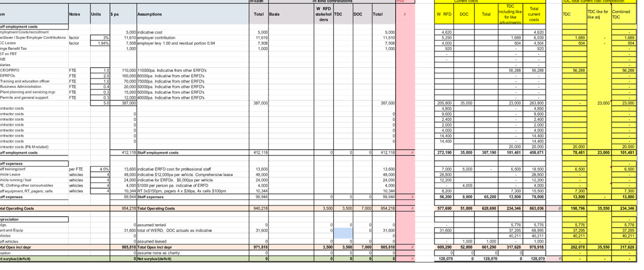
Task: Click the 408,671 total current costs cell
Action: pyautogui.click(x=534, y=153)
